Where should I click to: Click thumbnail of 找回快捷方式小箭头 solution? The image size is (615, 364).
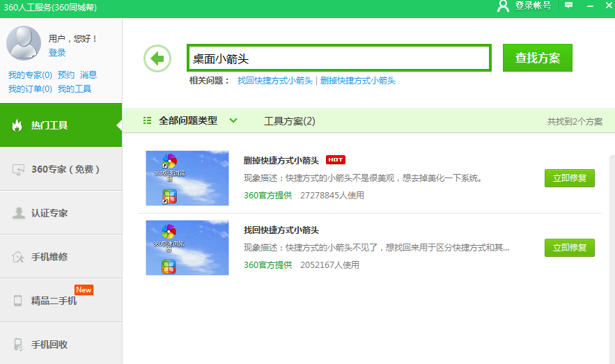click(187, 248)
